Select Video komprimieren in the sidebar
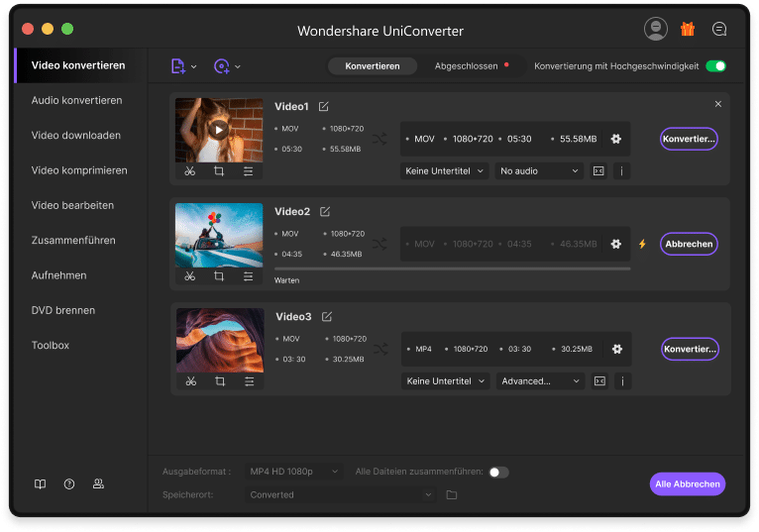Screen dimensions: 759x532 pos(79,170)
